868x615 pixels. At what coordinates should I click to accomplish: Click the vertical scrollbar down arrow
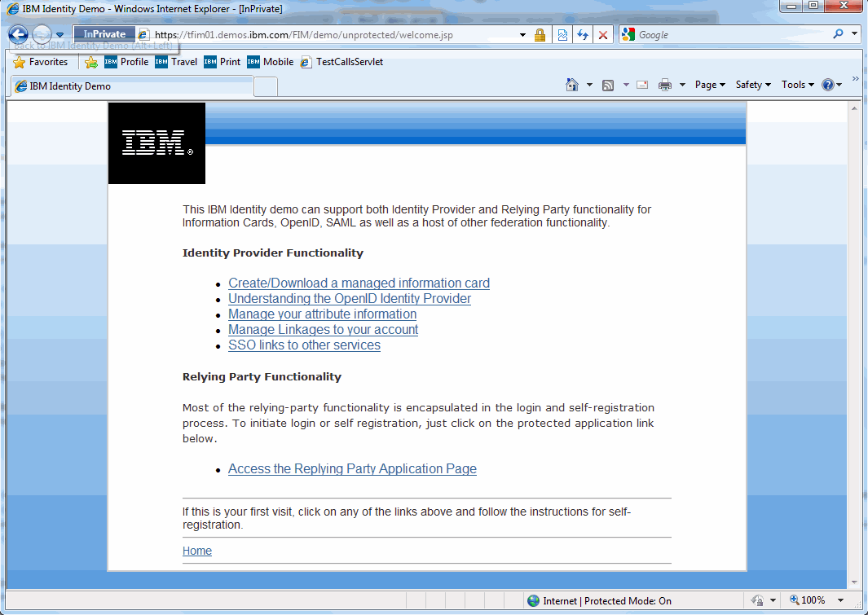point(854,582)
